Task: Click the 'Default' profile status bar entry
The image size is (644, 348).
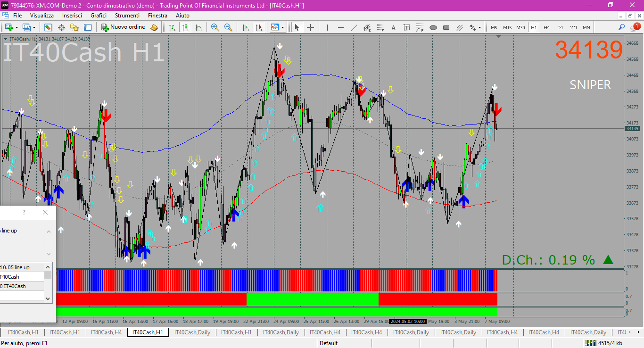Action: click(x=329, y=343)
